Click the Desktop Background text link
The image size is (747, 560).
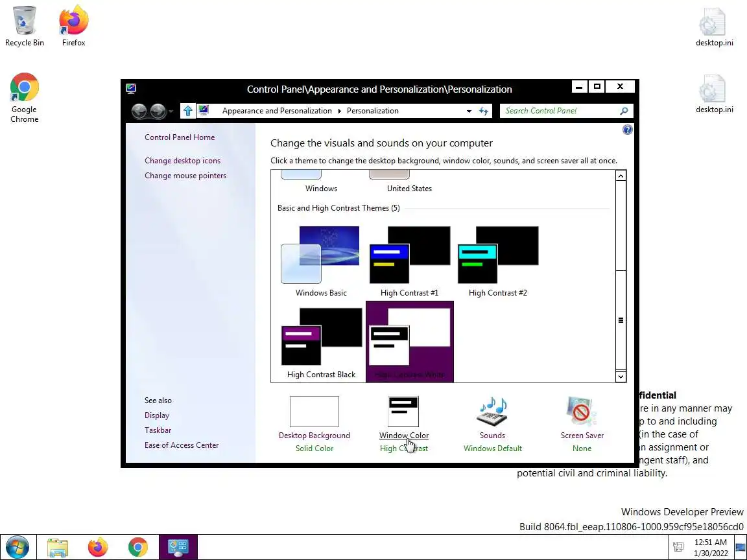(x=314, y=436)
